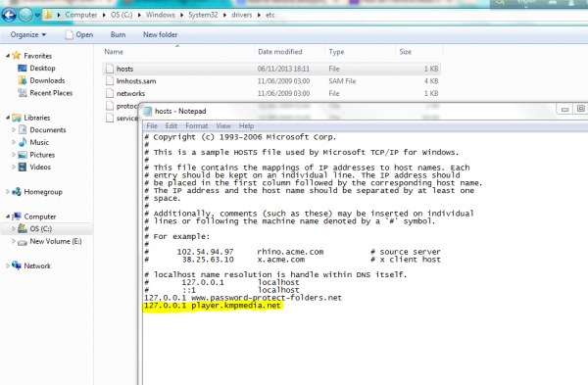Navigate to drivers in the breadcrumb
The image size is (588, 385).
(241, 15)
